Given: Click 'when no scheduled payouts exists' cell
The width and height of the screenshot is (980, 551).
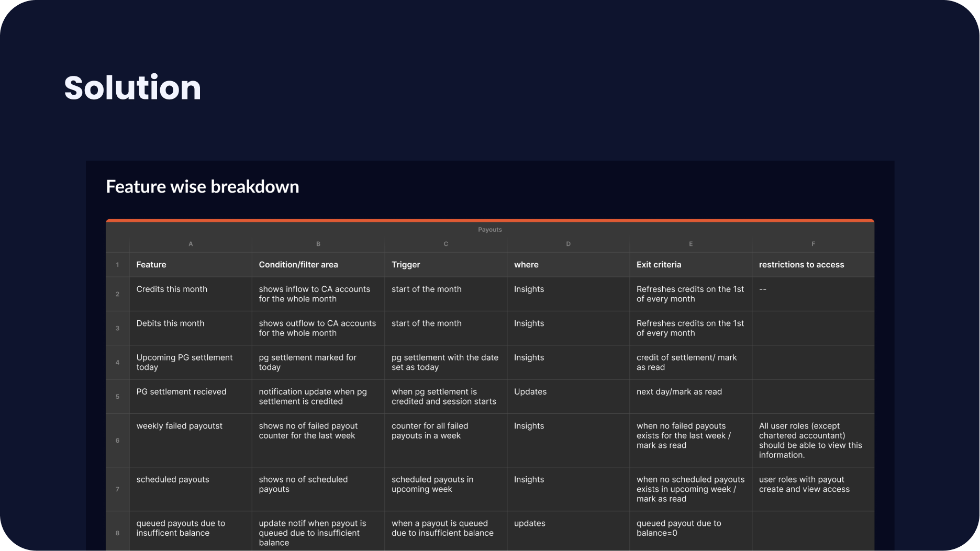Looking at the screenshot, I should click(691, 489).
